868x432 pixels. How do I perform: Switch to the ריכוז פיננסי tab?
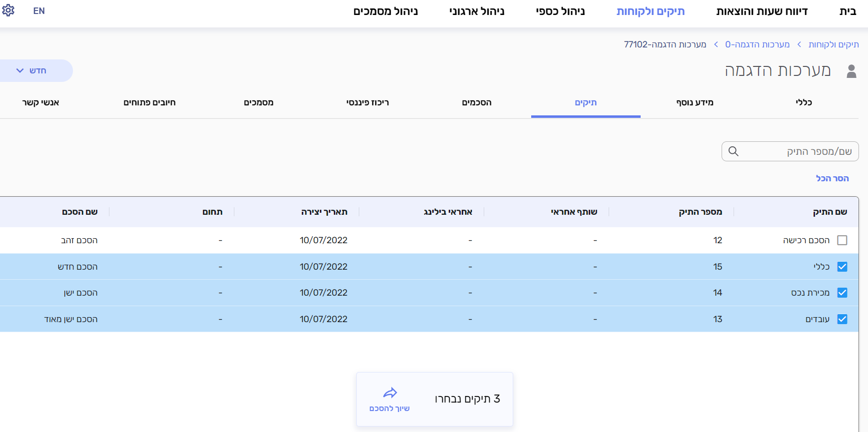pos(367,102)
